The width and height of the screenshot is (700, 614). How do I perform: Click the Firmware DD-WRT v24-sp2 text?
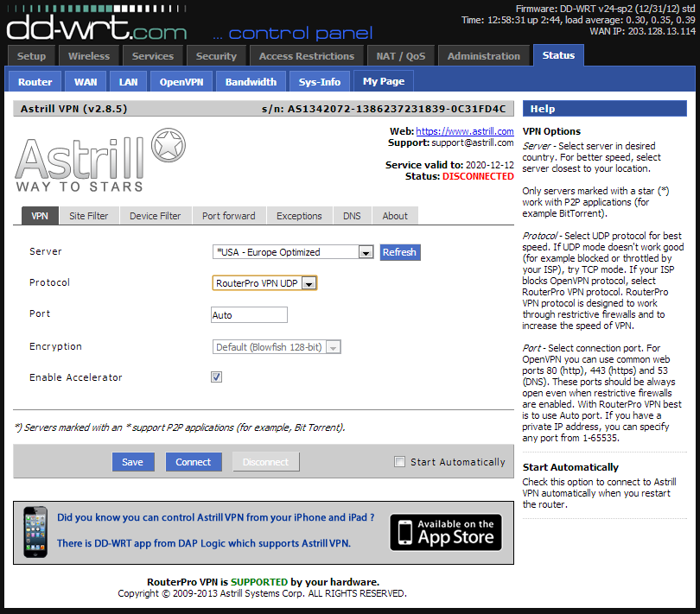[605, 9]
